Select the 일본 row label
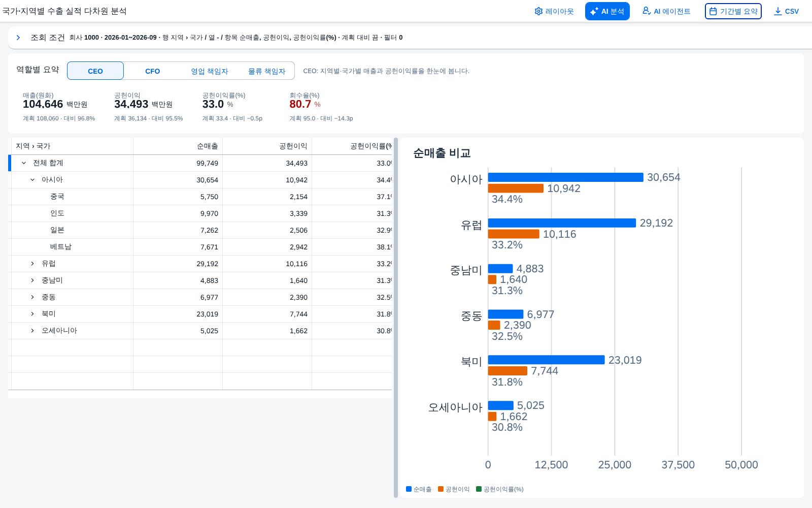The height and width of the screenshot is (508, 812). coord(57,230)
